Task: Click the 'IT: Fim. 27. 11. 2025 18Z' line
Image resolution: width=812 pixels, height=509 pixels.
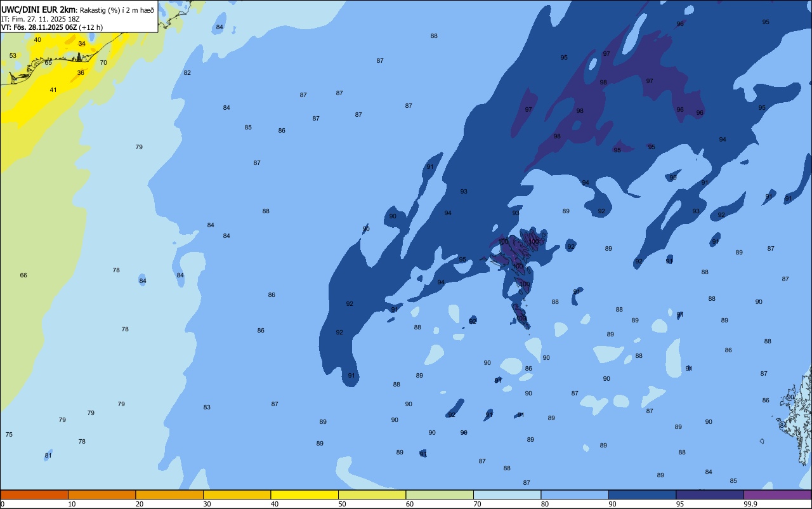Action: point(40,19)
